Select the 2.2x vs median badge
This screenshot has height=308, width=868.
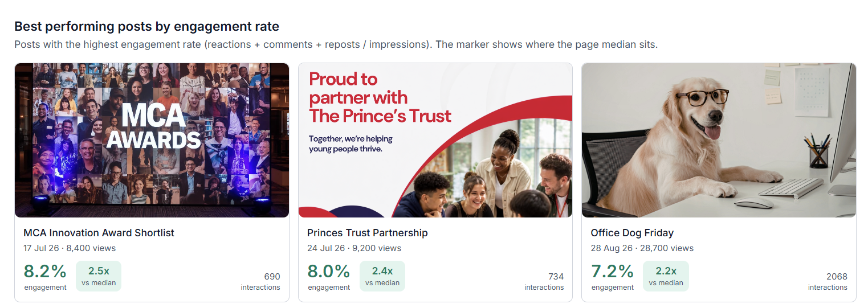pyautogui.click(x=666, y=276)
